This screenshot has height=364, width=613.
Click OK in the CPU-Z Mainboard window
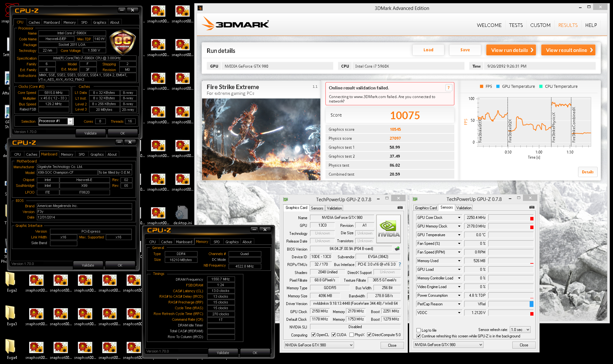pyautogui.click(x=120, y=265)
